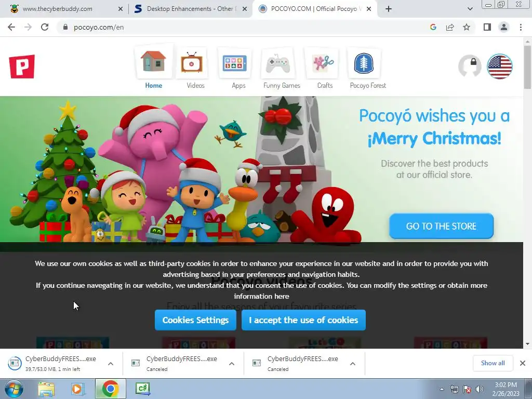Reload the page with the refresh icon
Screen dimensions: 532x399
click(x=45, y=27)
